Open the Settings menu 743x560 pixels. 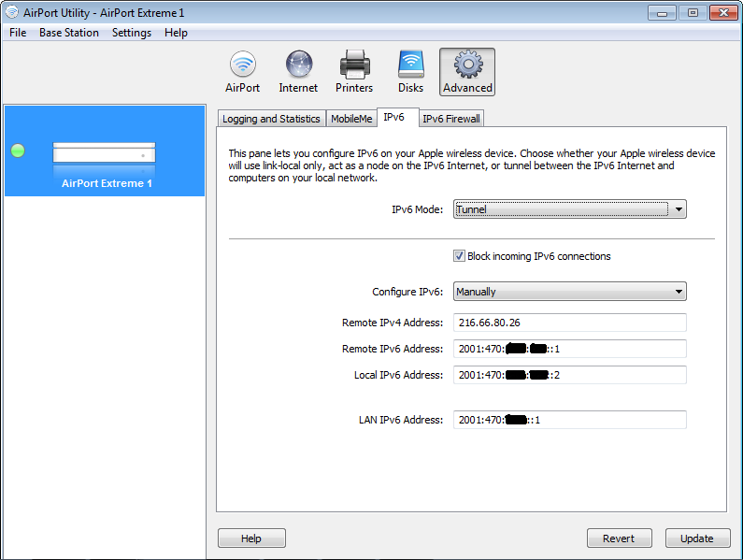[x=131, y=33]
